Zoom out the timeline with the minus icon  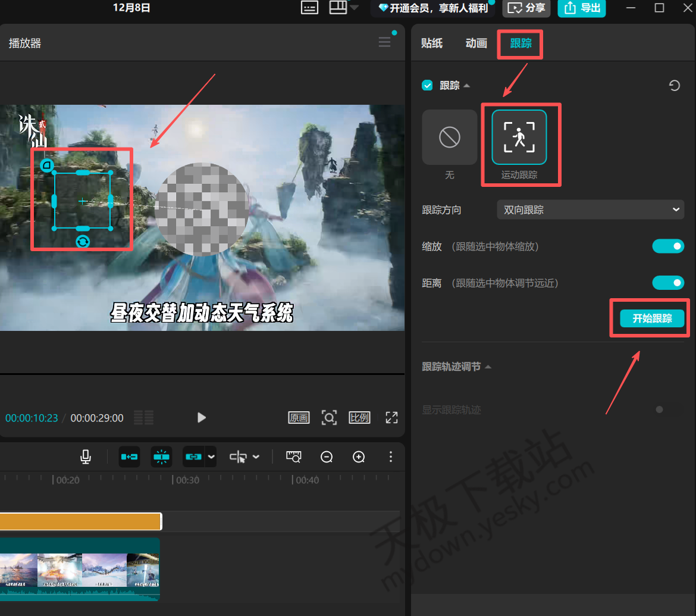tap(326, 457)
